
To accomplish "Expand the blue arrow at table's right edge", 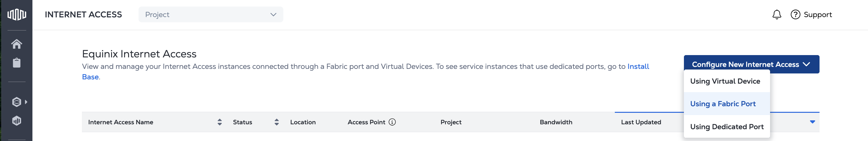I will click(812, 122).
